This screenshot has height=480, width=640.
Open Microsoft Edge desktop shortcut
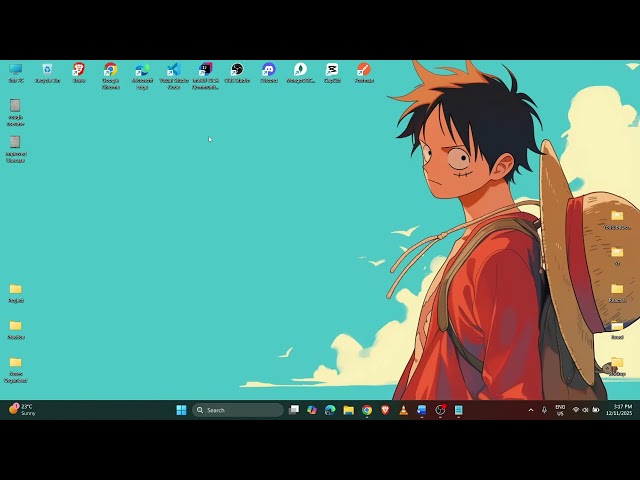[x=142, y=70]
